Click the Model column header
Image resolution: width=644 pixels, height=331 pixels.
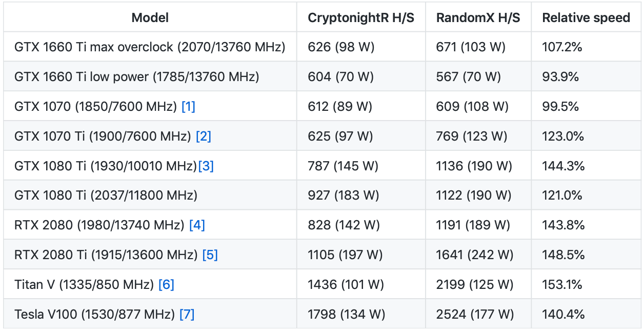click(150, 18)
